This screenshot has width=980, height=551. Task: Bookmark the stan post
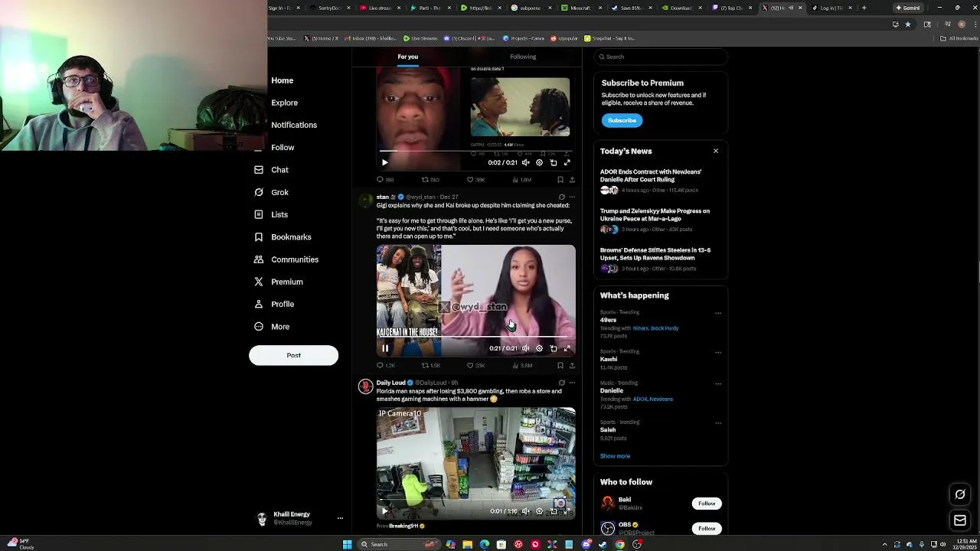click(560, 366)
